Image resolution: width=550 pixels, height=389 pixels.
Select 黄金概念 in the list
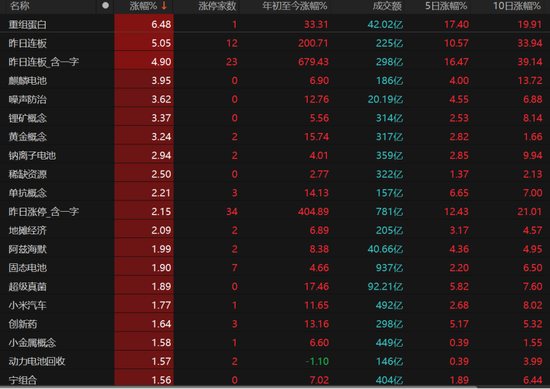pyautogui.click(x=28, y=137)
